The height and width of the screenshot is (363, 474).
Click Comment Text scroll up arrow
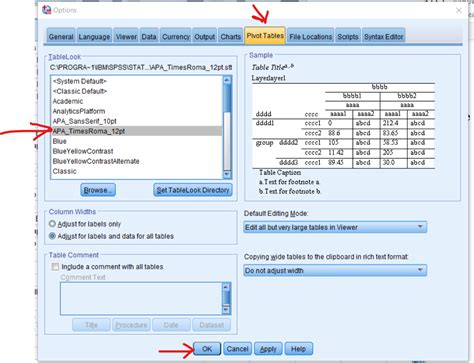coord(226,287)
